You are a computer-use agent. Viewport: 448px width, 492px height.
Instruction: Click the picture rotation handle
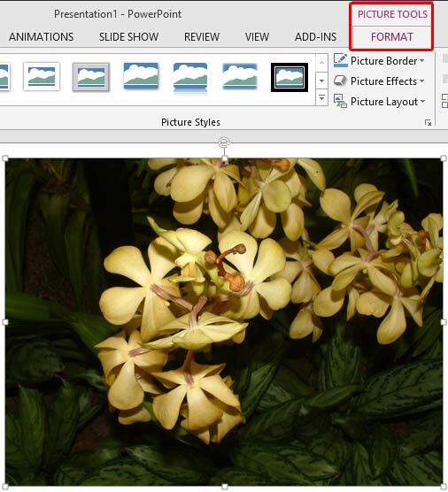[224, 142]
